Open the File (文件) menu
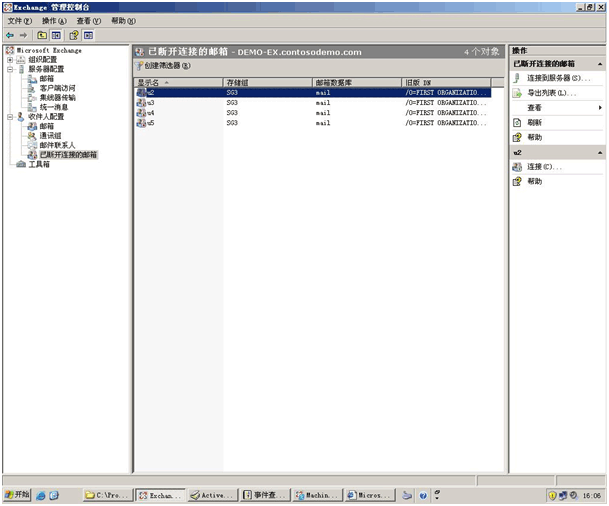 pyautogui.click(x=19, y=21)
